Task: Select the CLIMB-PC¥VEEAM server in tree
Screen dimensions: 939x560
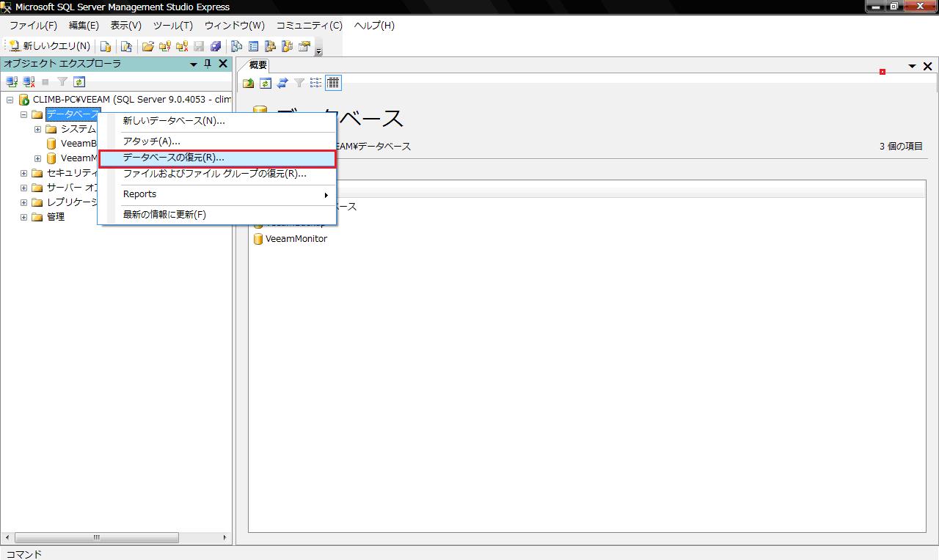Action: coord(132,100)
